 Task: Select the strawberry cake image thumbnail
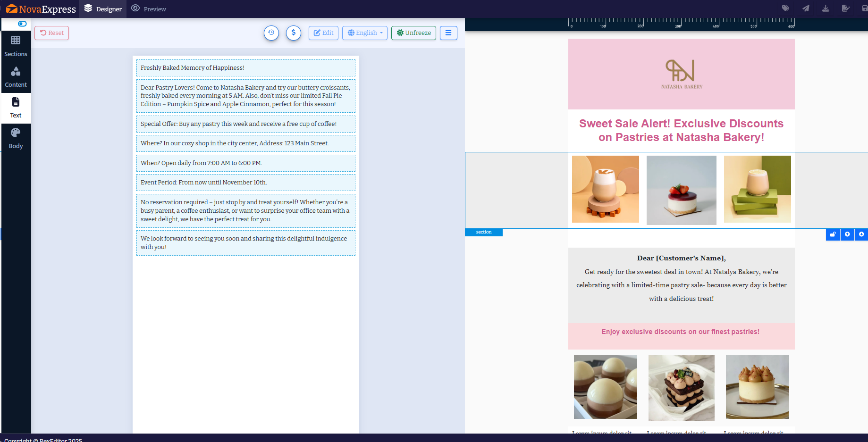(681, 190)
